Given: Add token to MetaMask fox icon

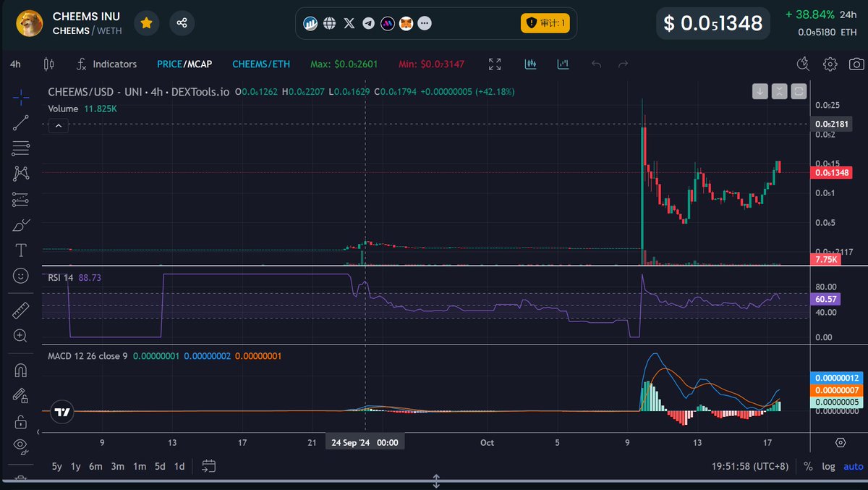Looking at the screenshot, I should 406,23.
